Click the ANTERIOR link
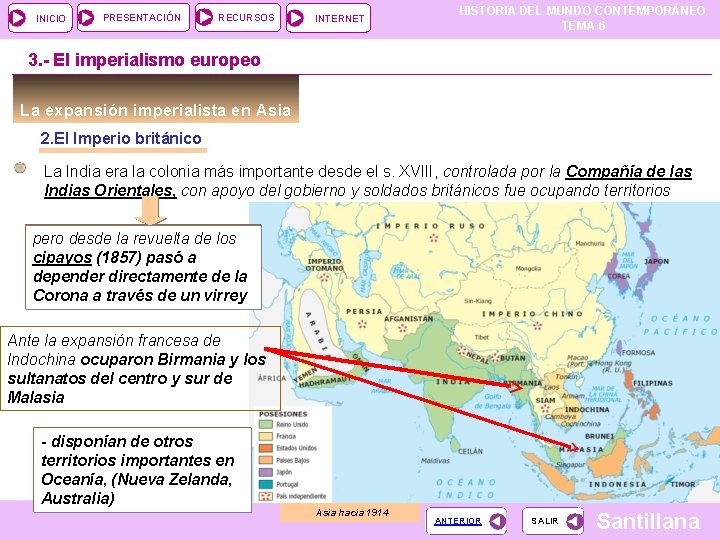 click(458, 521)
